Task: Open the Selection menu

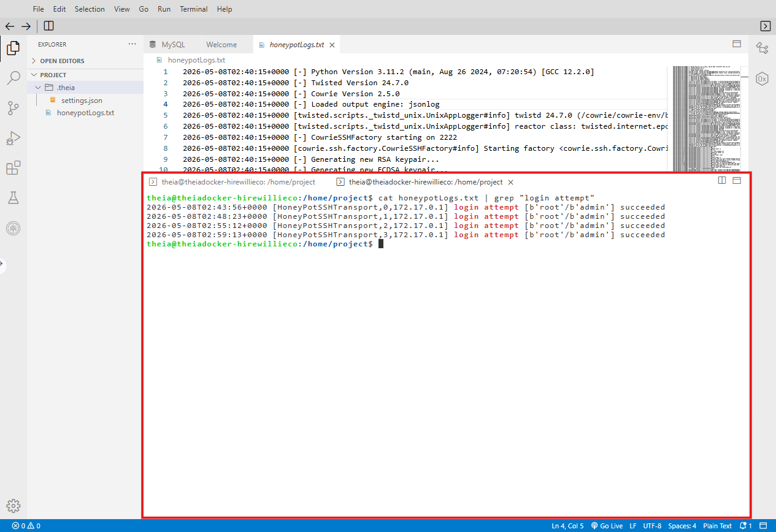Action: point(90,9)
